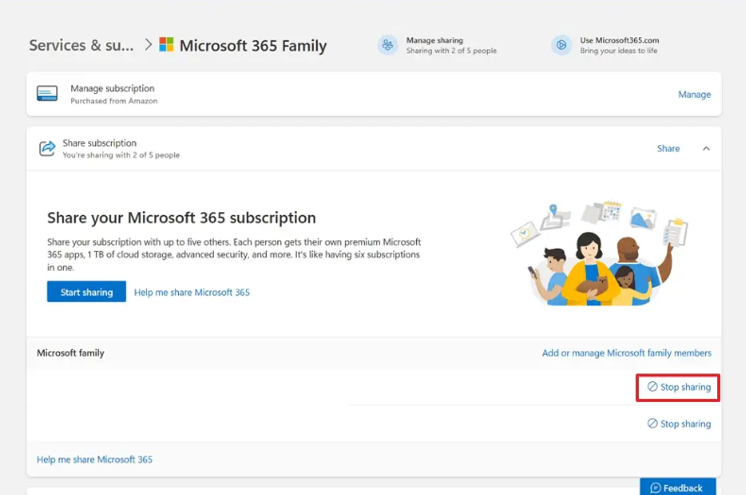Click Share your Microsoft 365 subscription heading

point(181,218)
